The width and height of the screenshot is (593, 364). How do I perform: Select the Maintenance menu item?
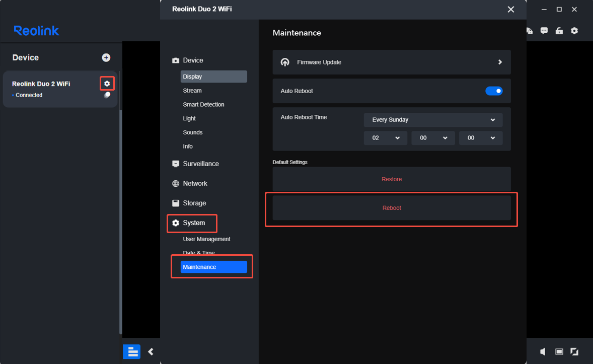tap(213, 267)
